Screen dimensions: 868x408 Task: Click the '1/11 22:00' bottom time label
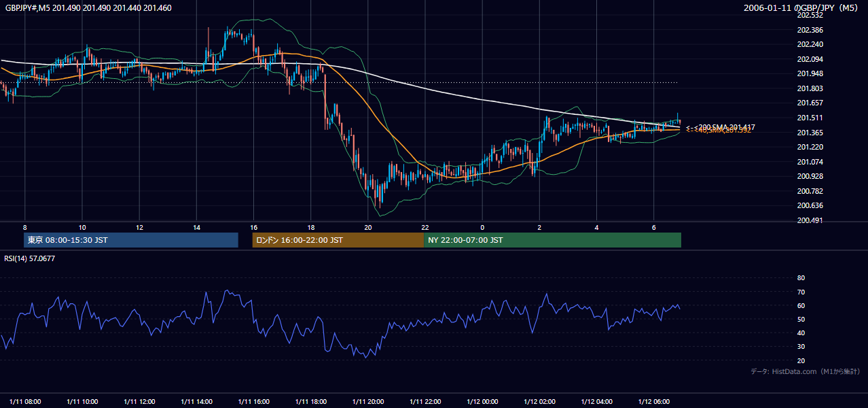pyautogui.click(x=425, y=401)
